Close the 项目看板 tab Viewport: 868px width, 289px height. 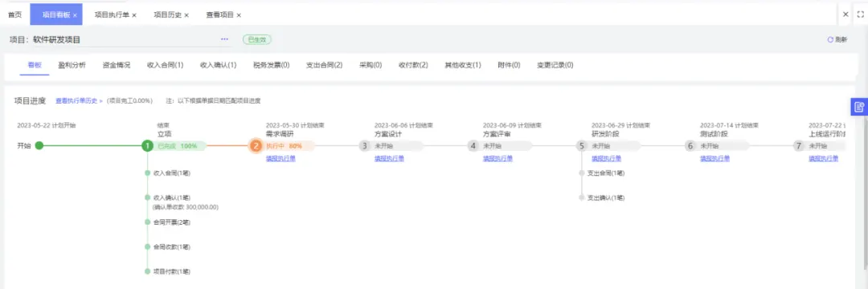[76, 15]
